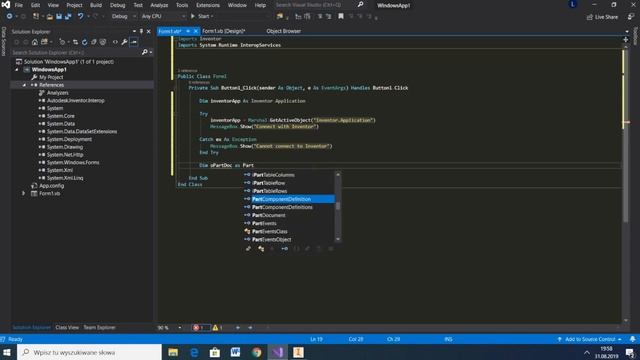Open the Project menu
Image resolution: width=640 pixels, height=360 pixels.
[x=74, y=5]
